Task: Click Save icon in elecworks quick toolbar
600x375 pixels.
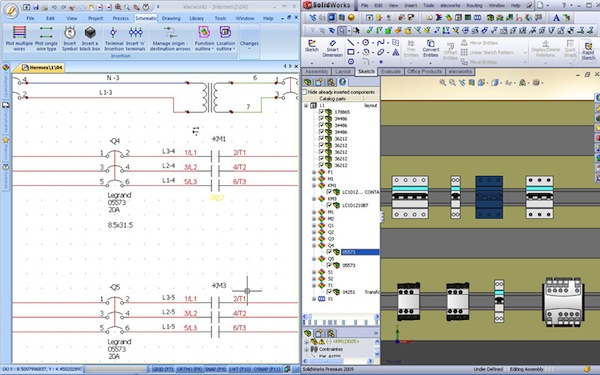Action: (x=36, y=7)
